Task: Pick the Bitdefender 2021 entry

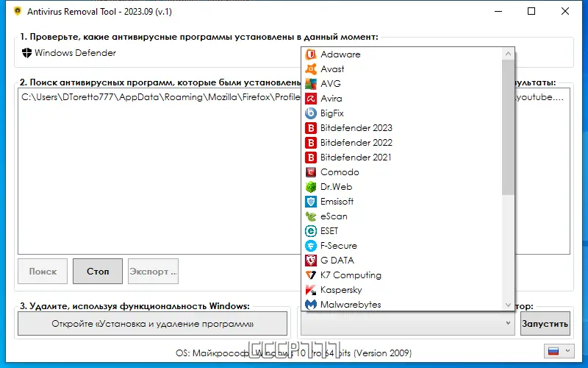Action: click(402, 158)
